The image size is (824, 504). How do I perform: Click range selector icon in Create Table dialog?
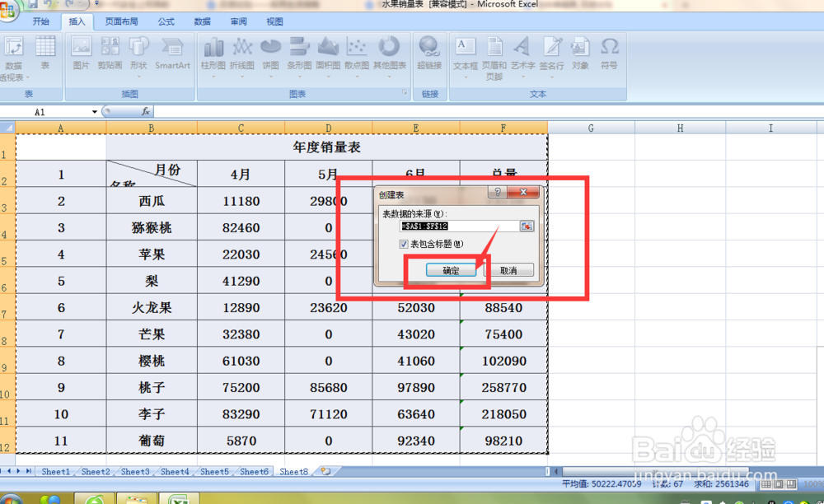click(527, 226)
